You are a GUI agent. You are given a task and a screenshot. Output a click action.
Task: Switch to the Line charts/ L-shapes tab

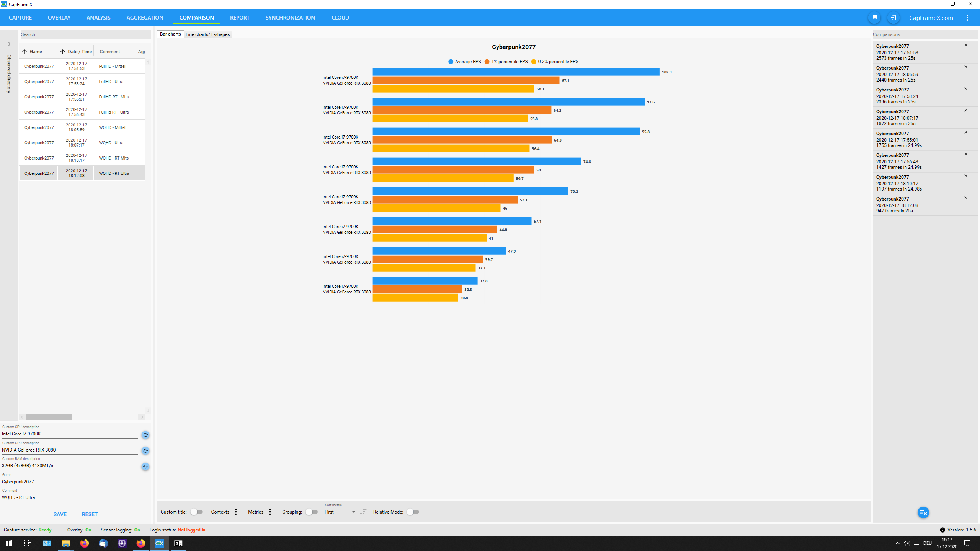(207, 34)
